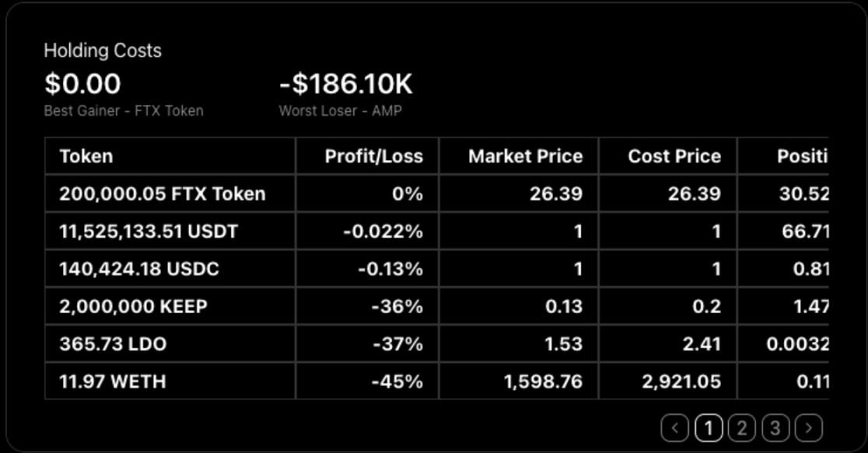Select the 200,000.05 FTX Token row
The height and width of the screenshot is (453, 868).
point(163,193)
